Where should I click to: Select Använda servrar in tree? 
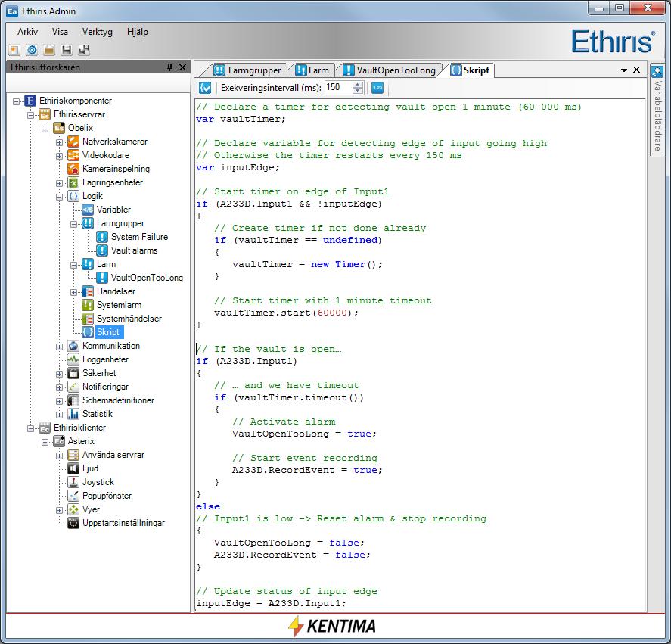(113, 455)
